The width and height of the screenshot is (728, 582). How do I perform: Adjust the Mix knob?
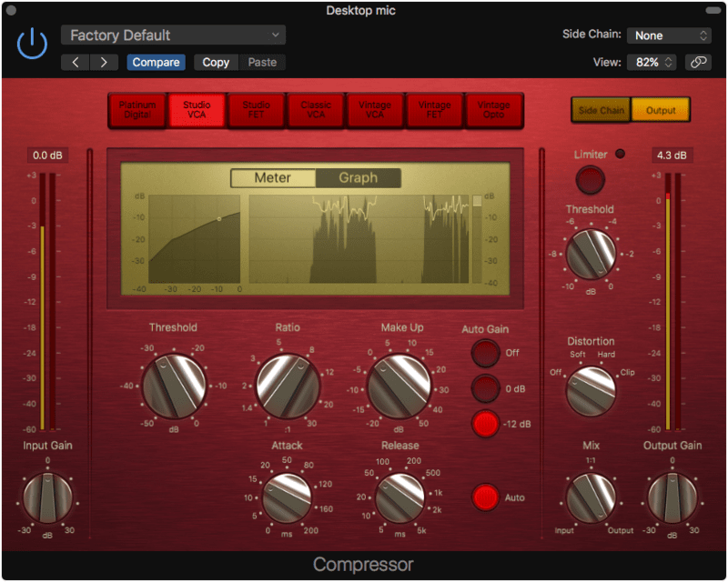point(592,498)
